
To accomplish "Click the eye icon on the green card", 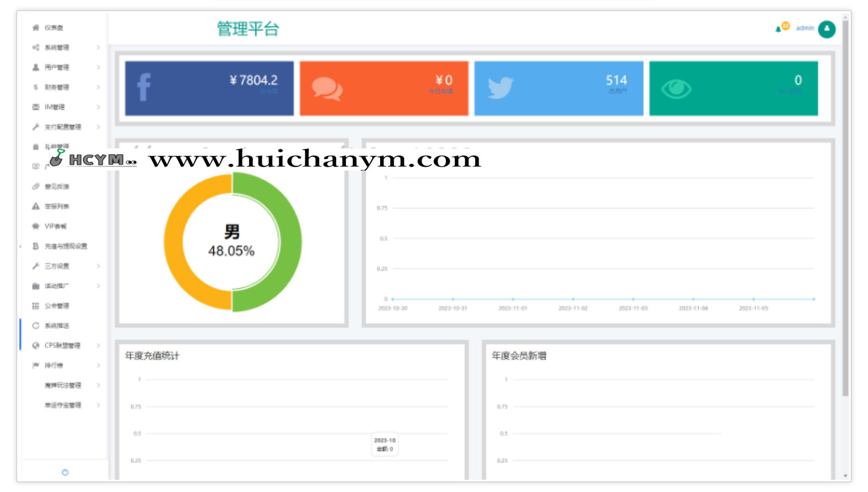I will 676,89.
